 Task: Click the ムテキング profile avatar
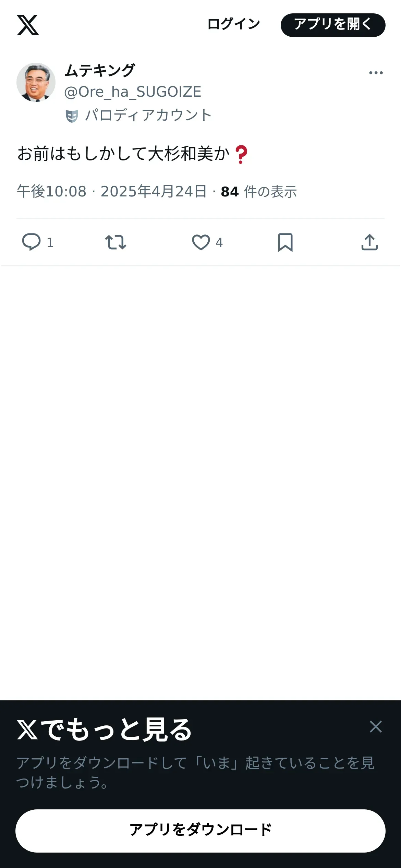click(x=36, y=82)
